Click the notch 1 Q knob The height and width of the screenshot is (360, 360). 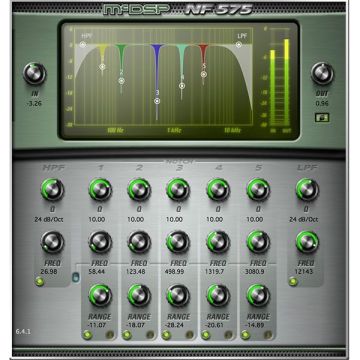tap(100, 190)
